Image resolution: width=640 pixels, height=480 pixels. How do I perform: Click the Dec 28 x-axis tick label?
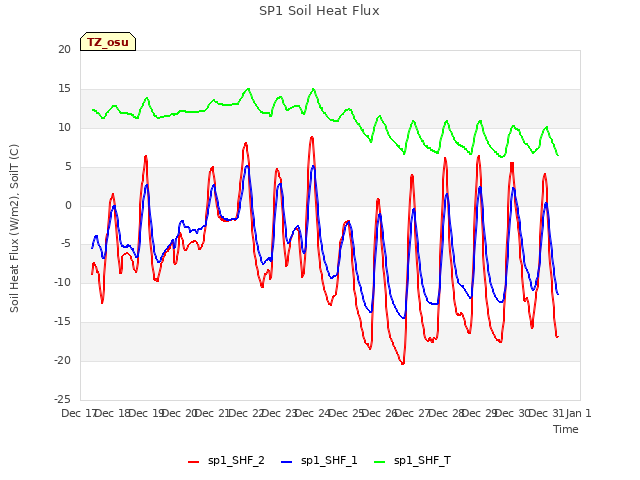(446, 413)
